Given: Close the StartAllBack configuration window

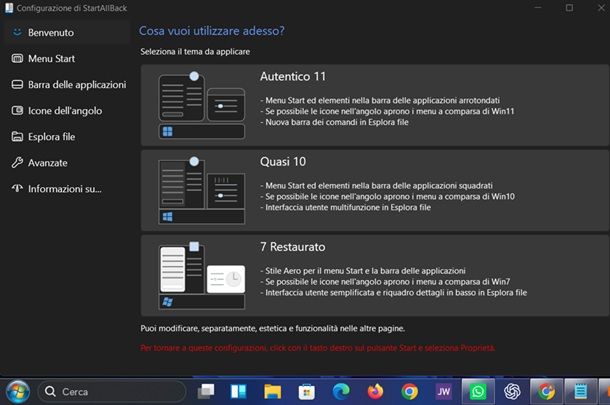Looking at the screenshot, I should 600,8.
